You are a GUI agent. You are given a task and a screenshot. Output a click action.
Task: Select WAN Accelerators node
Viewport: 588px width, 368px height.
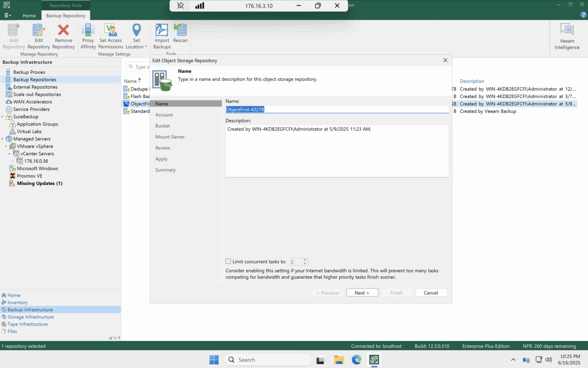coord(32,102)
